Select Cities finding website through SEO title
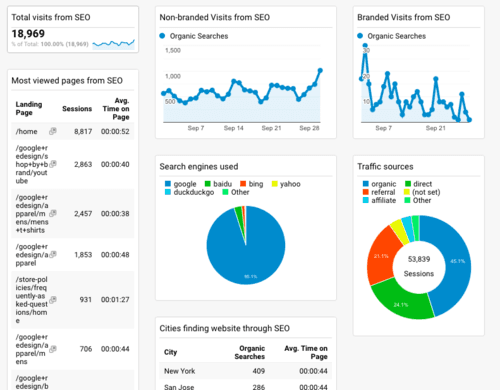The height and width of the screenshot is (390, 500). 224,328
